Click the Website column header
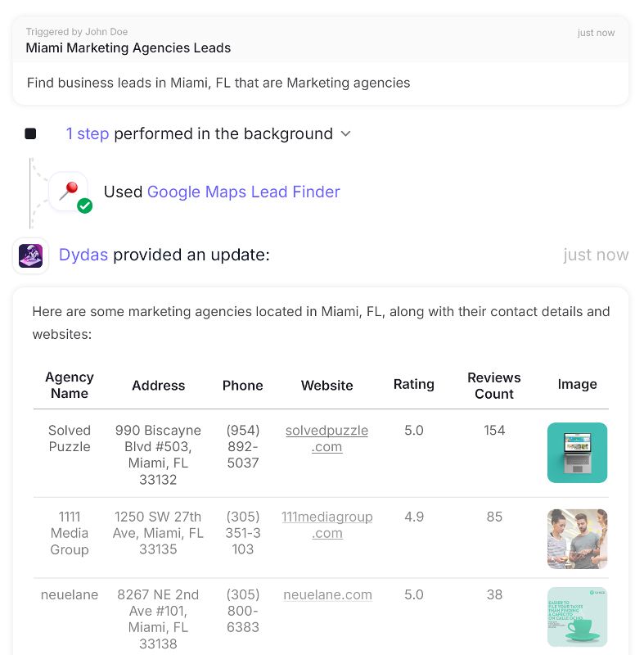This screenshot has height=655, width=644. [x=327, y=385]
